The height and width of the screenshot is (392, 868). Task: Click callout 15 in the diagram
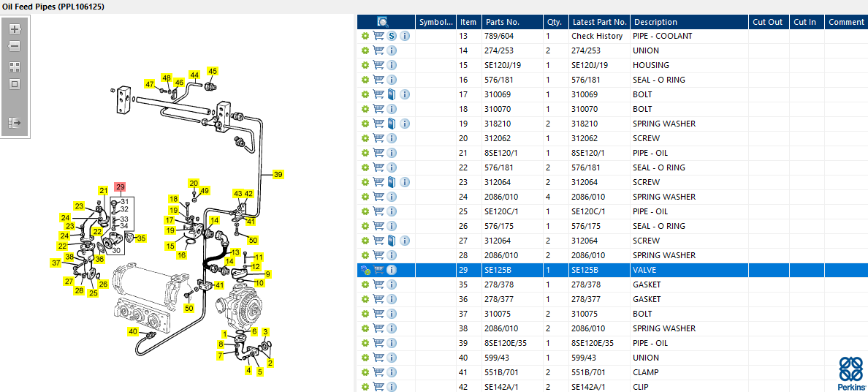click(x=170, y=246)
